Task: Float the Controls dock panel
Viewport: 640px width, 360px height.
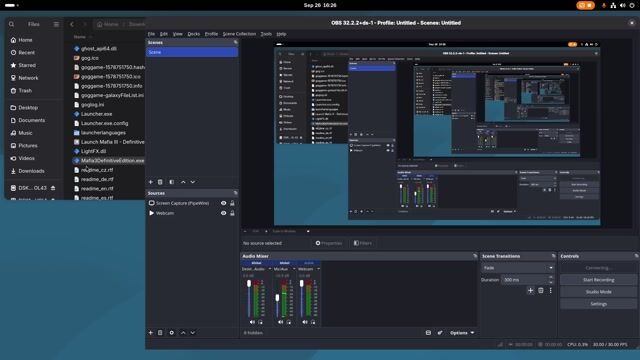Action: coord(636,256)
